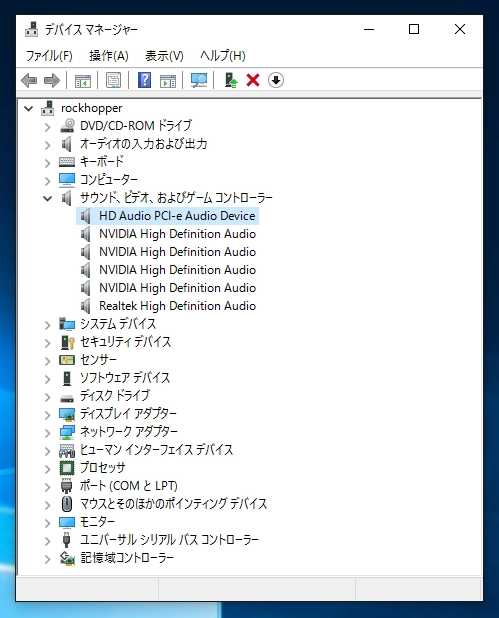Click the rockhopper computer icon
The height and width of the screenshot is (618, 499).
(x=48, y=108)
